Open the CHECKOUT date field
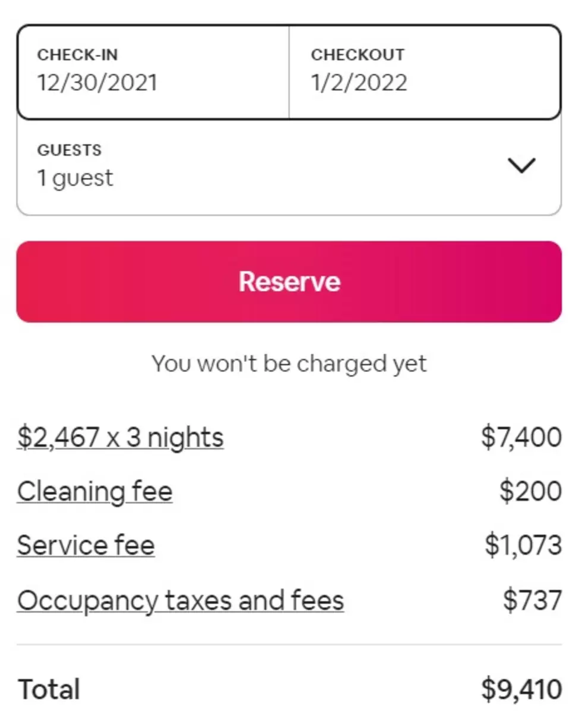The image size is (582, 728). point(425,72)
